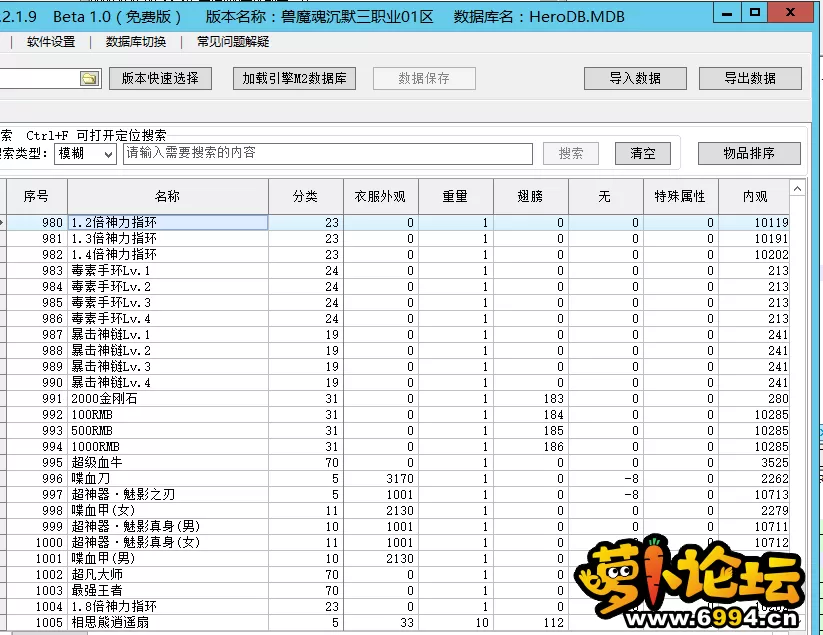Select the row 超神器·魅影真身(男)

(x=397, y=526)
